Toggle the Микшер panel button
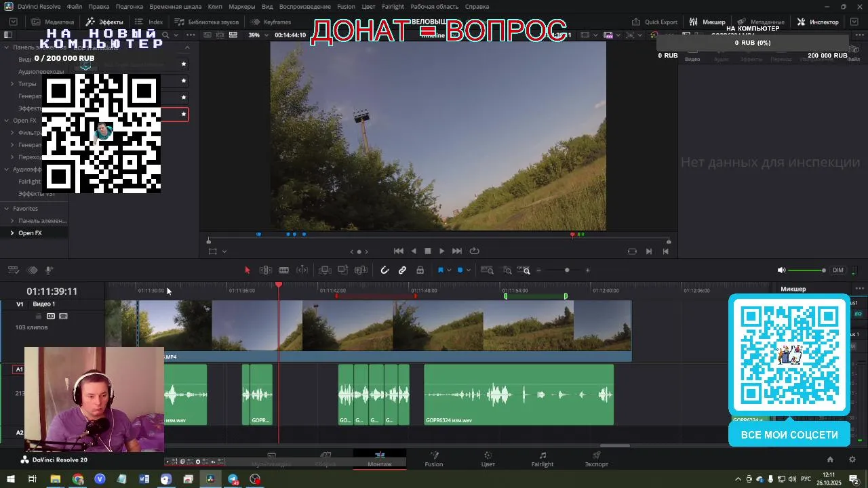 pyautogui.click(x=707, y=22)
